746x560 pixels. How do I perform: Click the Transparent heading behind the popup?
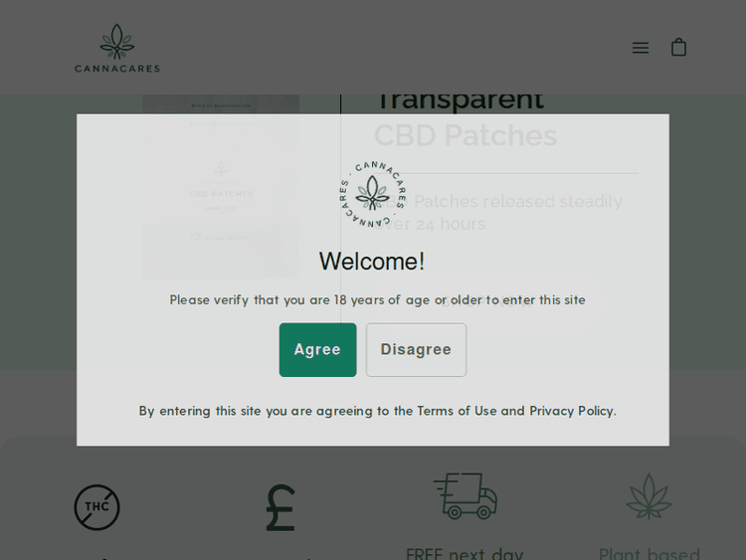(460, 101)
